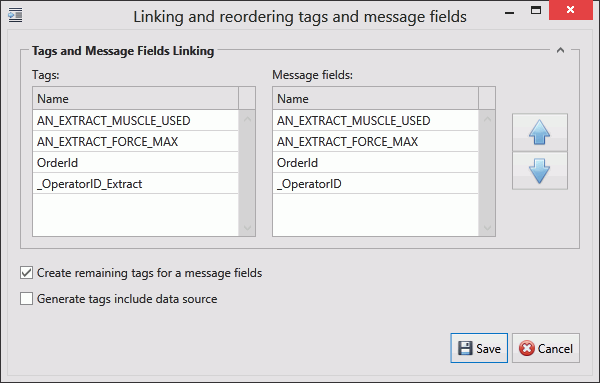Select OrderId message field row
This screenshot has height=383, width=600.
tap(375, 163)
